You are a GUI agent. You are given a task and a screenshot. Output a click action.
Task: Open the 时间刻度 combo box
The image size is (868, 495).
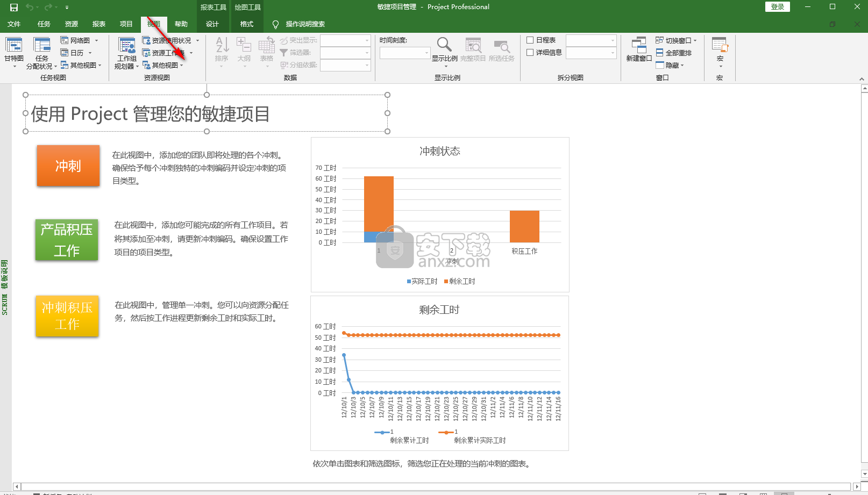pos(405,53)
